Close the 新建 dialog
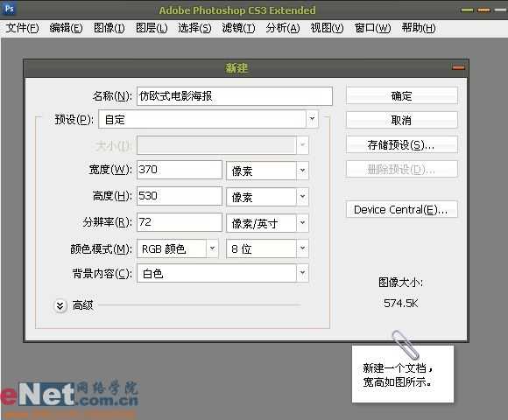Image resolution: width=508 pixels, height=420 pixels. [x=458, y=67]
